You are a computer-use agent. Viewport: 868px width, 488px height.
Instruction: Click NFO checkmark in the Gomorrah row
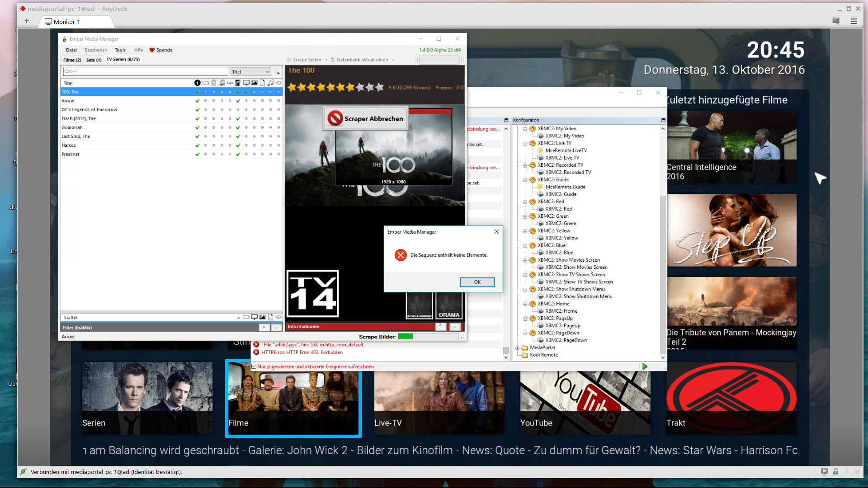[x=197, y=127]
